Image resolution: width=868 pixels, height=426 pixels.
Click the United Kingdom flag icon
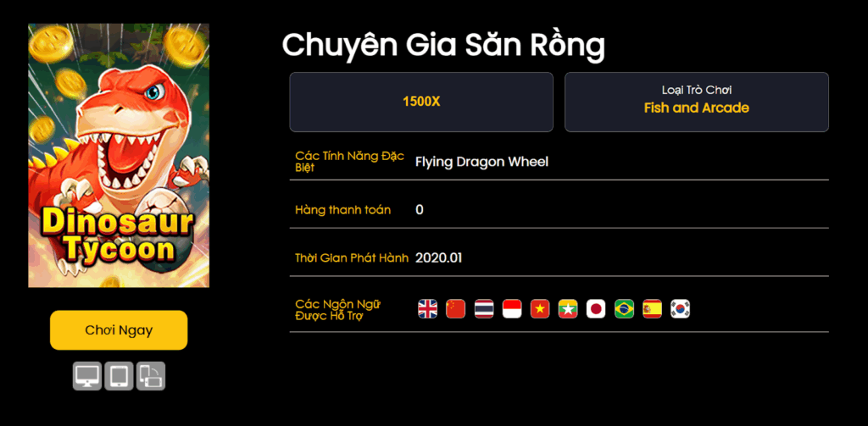point(427,309)
